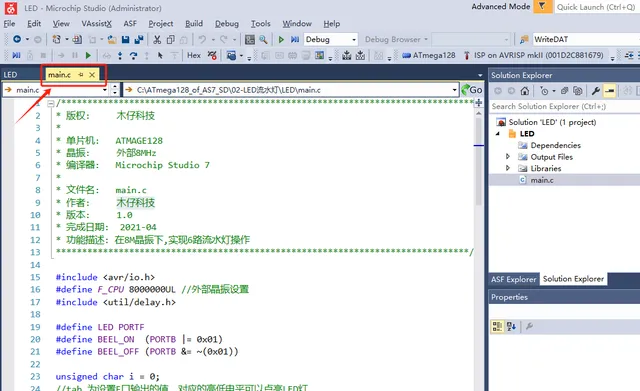Viewport: 640px width, 391px height.
Task: Open the Project menu
Action: pyautogui.click(x=160, y=24)
